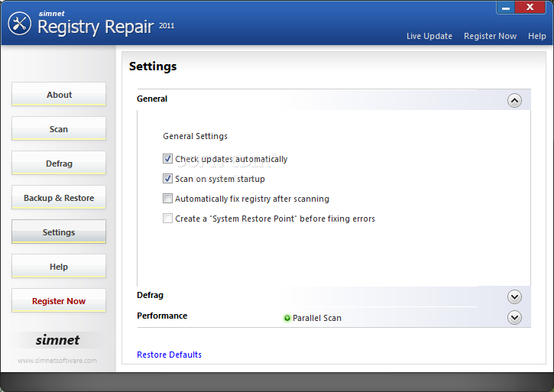Collapse the General section chevron

[x=514, y=101]
